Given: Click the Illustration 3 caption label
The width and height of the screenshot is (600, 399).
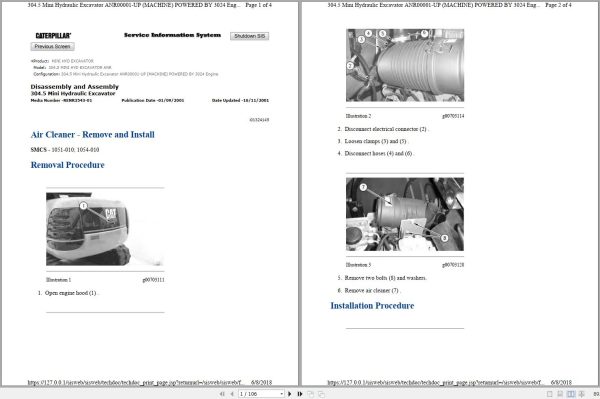Looking at the screenshot, I should pos(358,265).
